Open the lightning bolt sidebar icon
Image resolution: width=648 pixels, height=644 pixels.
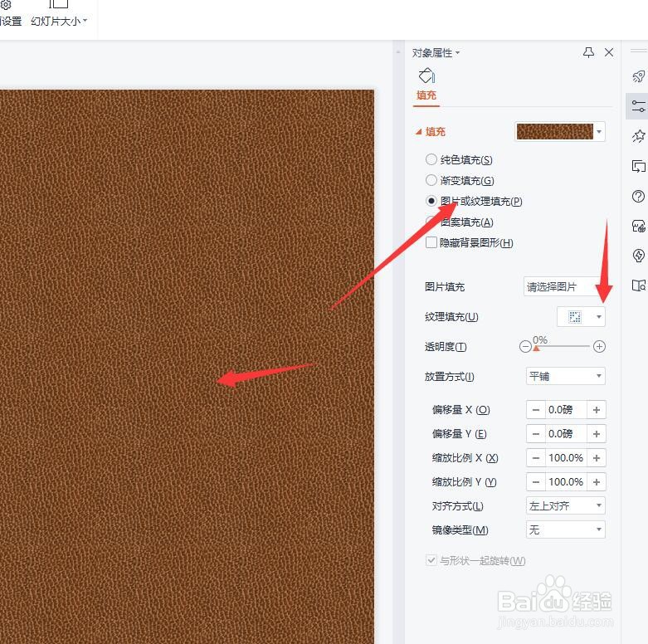coord(639,256)
